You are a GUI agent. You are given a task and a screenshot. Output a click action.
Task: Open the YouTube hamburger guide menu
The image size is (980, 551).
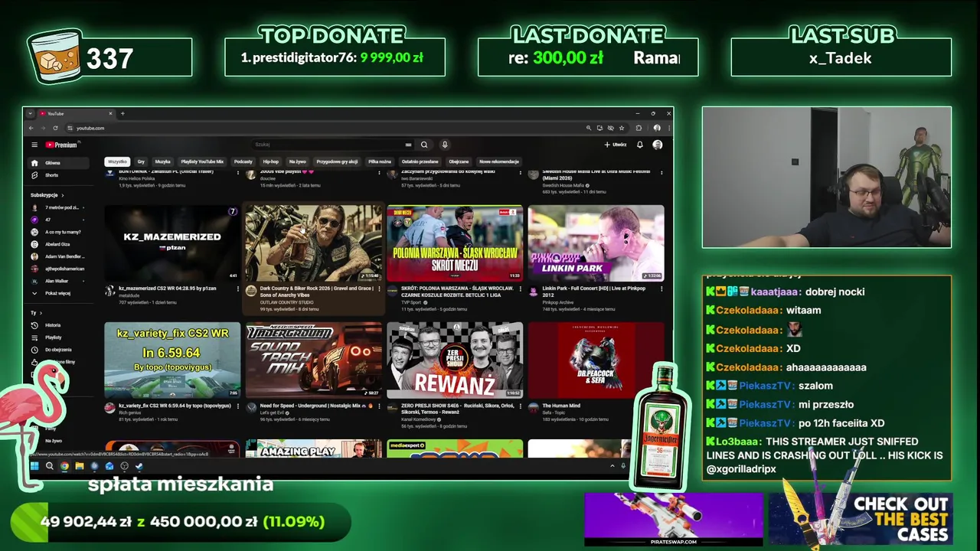34,145
